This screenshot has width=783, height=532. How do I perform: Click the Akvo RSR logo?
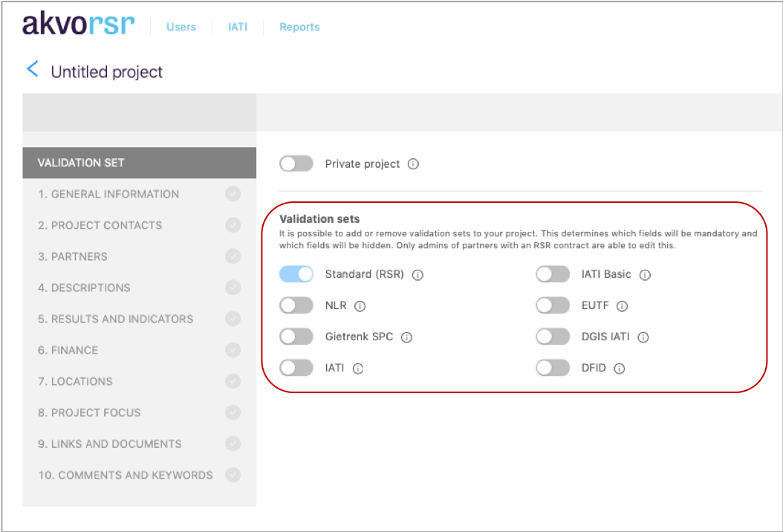[79, 24]
